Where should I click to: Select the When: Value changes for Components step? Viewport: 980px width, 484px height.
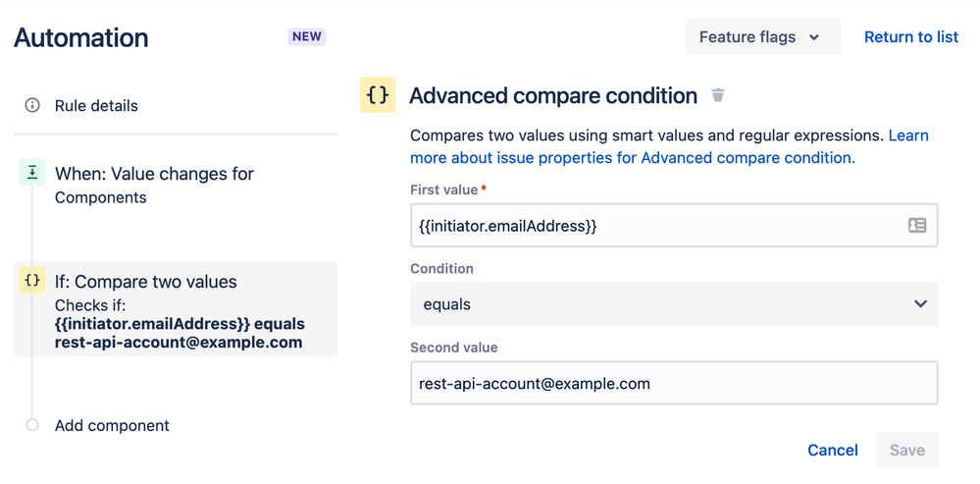154,184
